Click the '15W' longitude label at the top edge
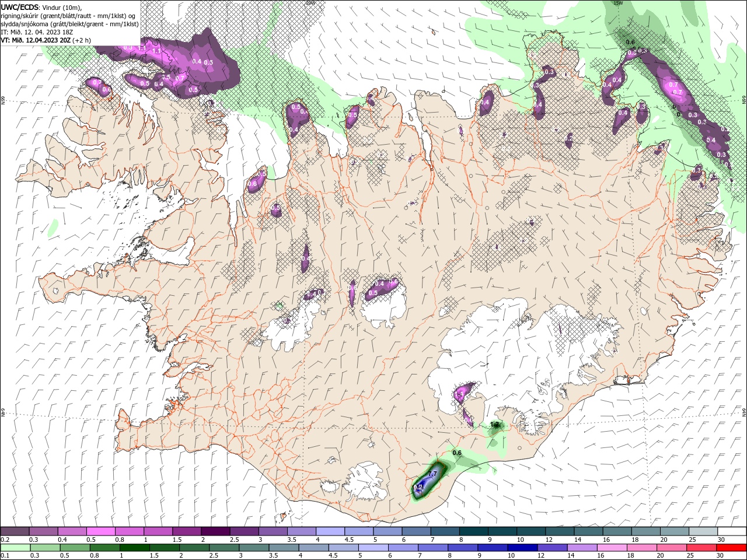 pyautogui.click(x=618, y=3)
